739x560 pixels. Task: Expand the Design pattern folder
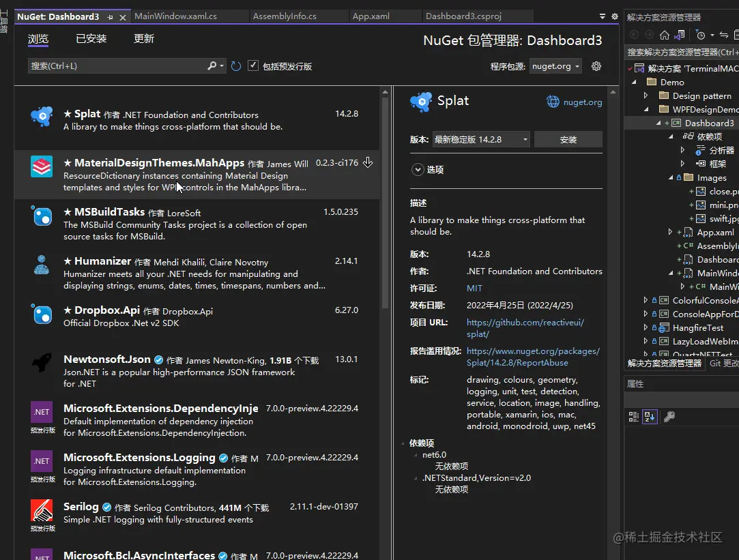click(646, 95)
